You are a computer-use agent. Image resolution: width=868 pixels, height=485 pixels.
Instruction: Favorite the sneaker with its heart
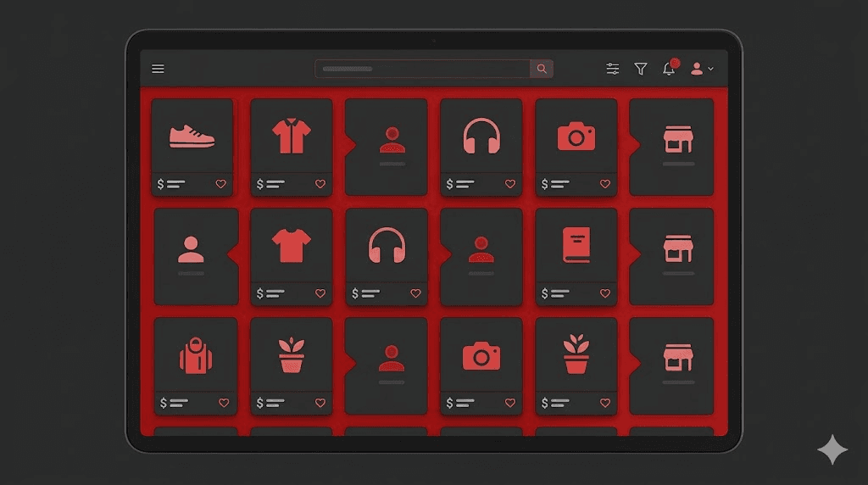[x=221, y=184]
